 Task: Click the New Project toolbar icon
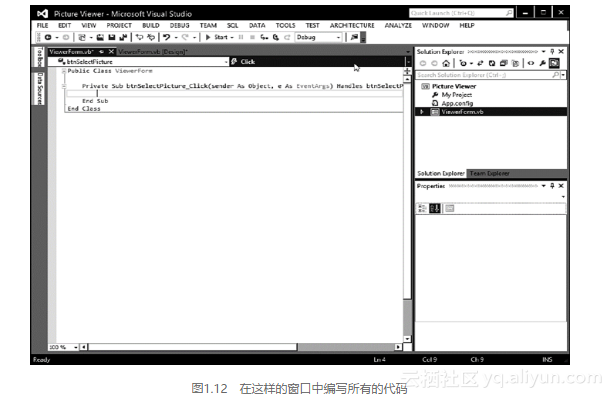(82, 37)
